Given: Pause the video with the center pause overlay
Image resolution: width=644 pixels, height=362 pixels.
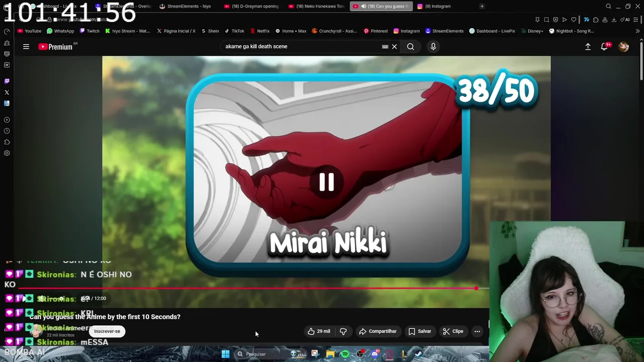Looking at the screenshot, I should (x=327, y=182).
